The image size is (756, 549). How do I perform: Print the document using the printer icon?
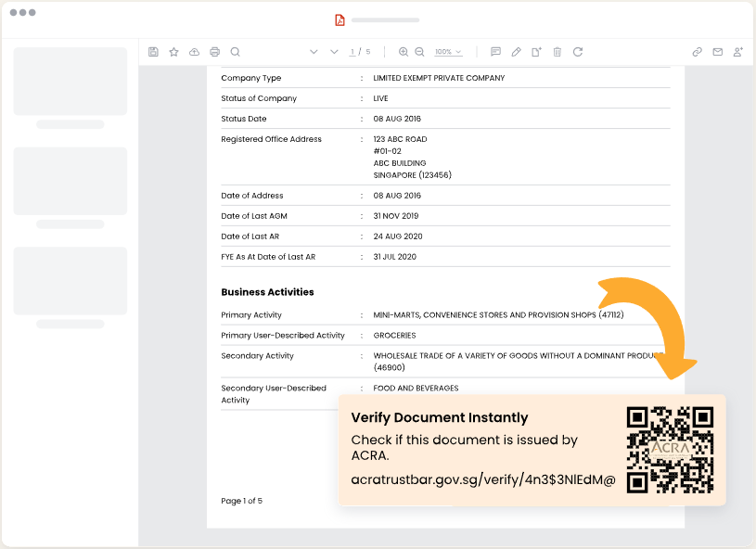pyautogui.click(x=214, y=52)
